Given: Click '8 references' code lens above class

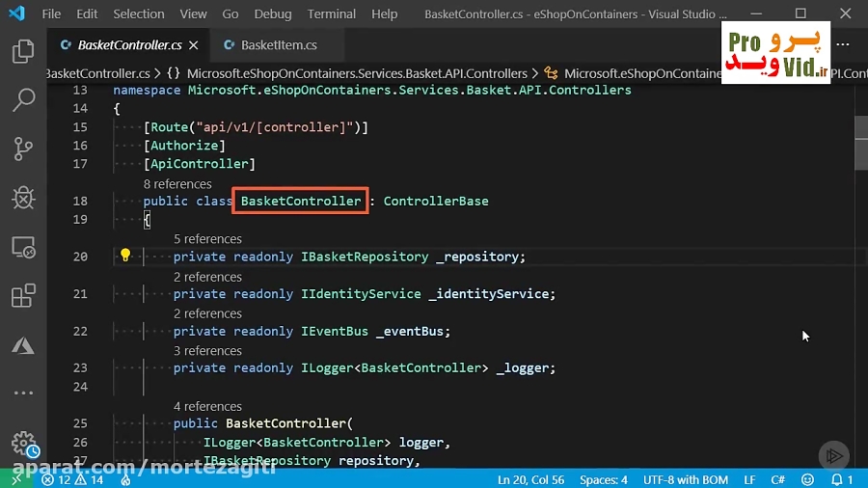Looking at the screenshot, I should 177,183.
